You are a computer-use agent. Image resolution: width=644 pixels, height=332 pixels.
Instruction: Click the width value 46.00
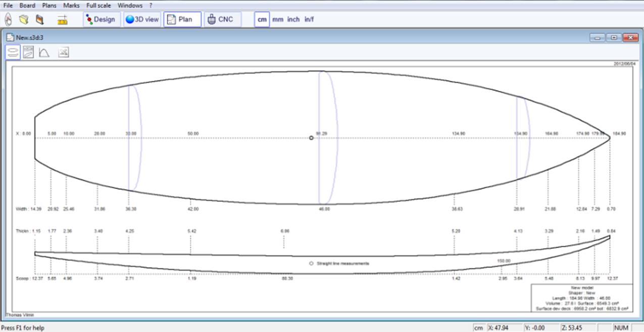[324, 208]
